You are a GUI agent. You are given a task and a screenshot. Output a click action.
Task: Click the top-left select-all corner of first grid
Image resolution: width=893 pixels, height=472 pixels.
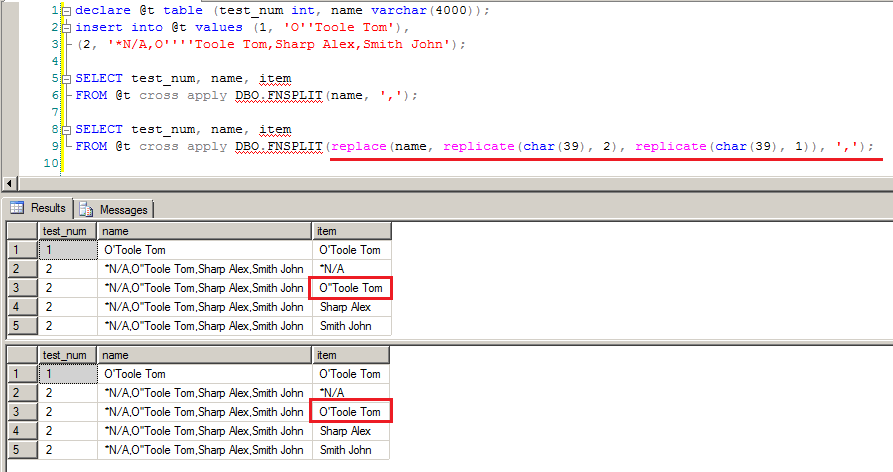[22, 231]
